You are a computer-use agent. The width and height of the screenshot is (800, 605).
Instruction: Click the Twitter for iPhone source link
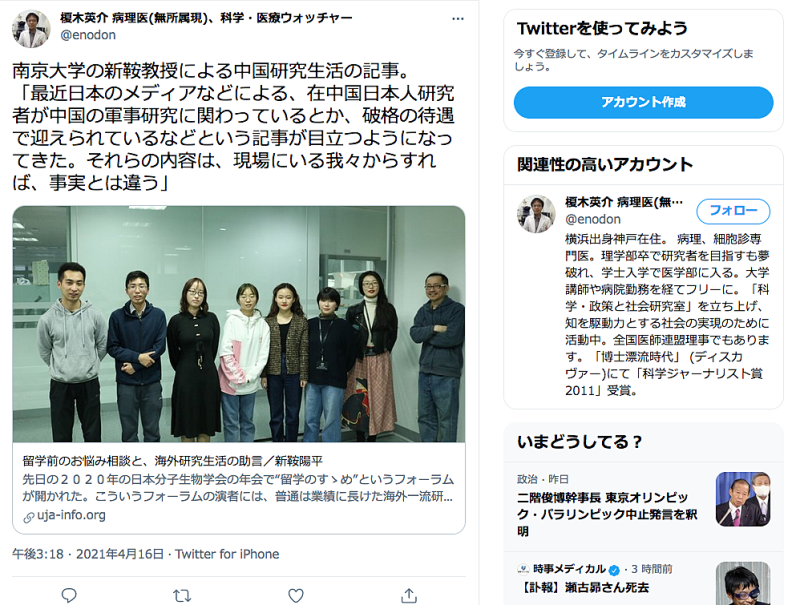227,554
